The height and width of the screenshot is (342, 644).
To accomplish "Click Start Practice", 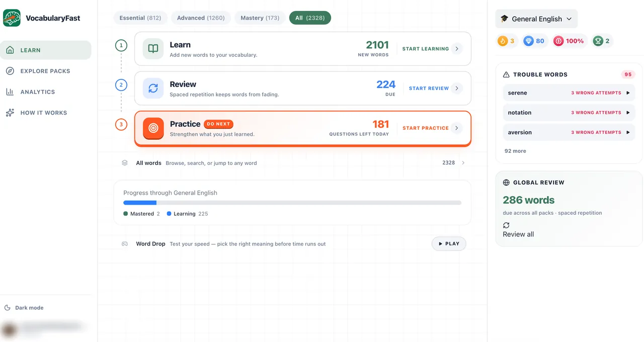I will tap(426, 128).
